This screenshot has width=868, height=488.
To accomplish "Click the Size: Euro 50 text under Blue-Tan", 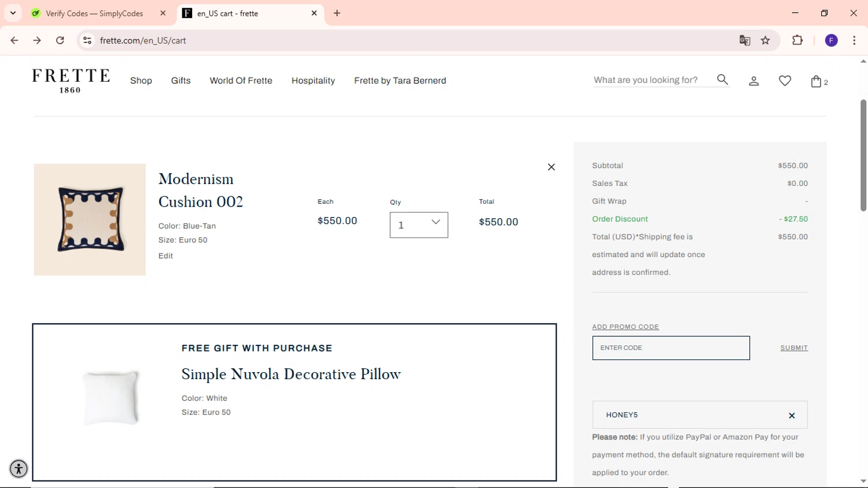I will coord(183,240).
